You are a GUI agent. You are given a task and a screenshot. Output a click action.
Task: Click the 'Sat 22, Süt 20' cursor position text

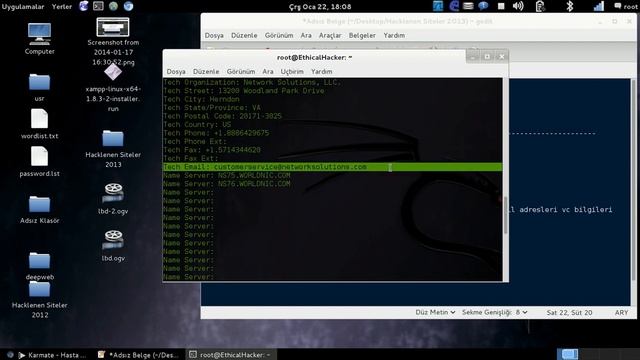coord(569,313)
